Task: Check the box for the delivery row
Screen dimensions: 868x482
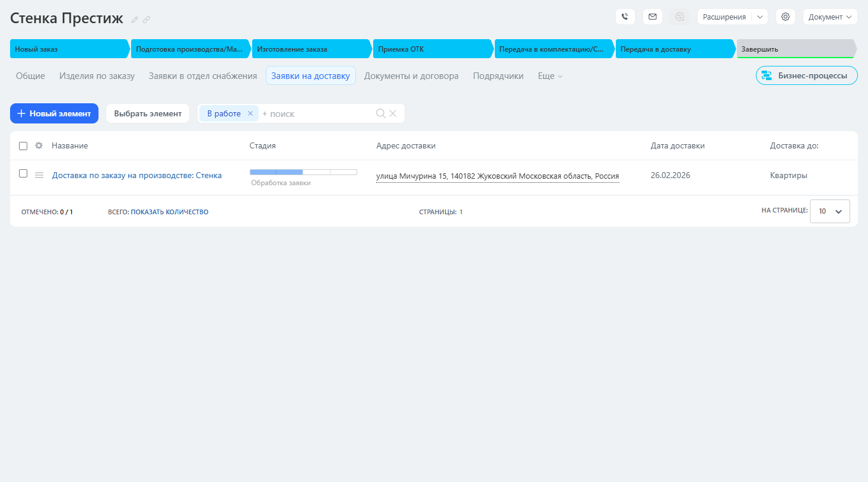Action: click(23, 173)
